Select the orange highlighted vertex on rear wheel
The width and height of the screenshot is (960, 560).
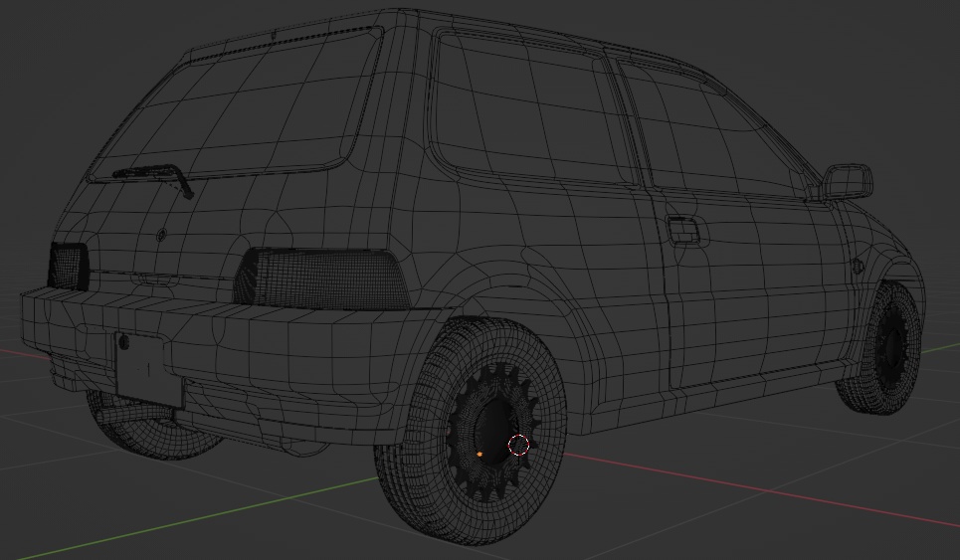tap(480, 455)
